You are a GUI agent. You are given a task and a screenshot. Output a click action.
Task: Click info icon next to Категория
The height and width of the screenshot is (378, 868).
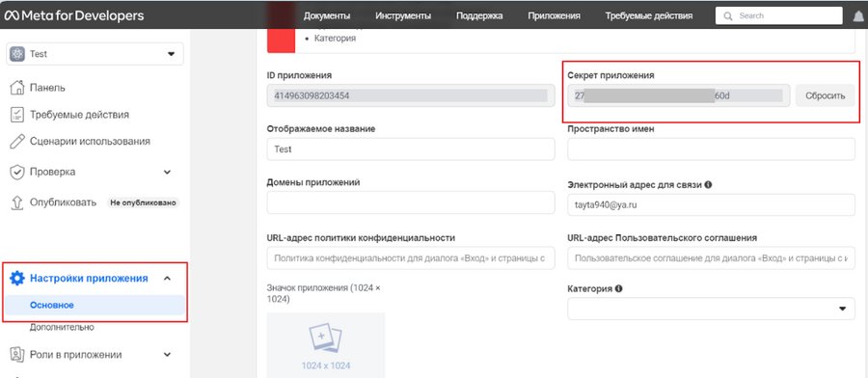click(618, 288)
